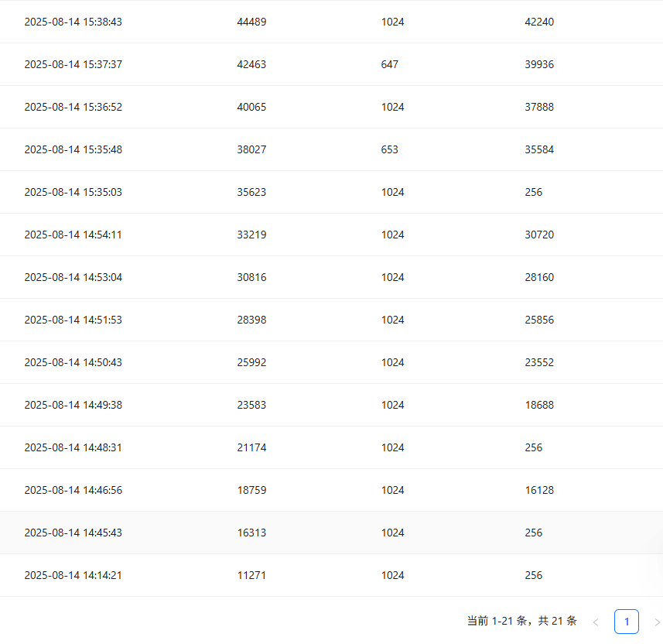Click the previous page arrow
The height and width of the screenshot is (644, 663).
(x=596, y=622)
